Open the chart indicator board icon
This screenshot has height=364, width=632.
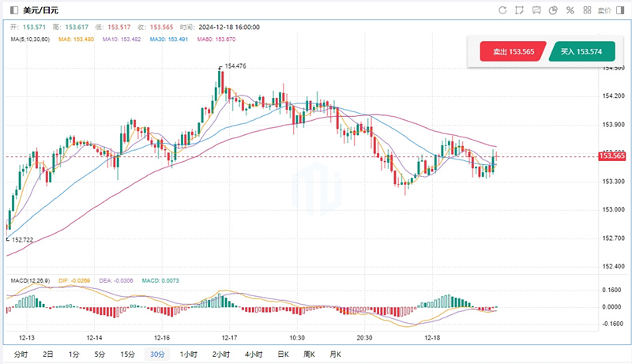[537, 10]
